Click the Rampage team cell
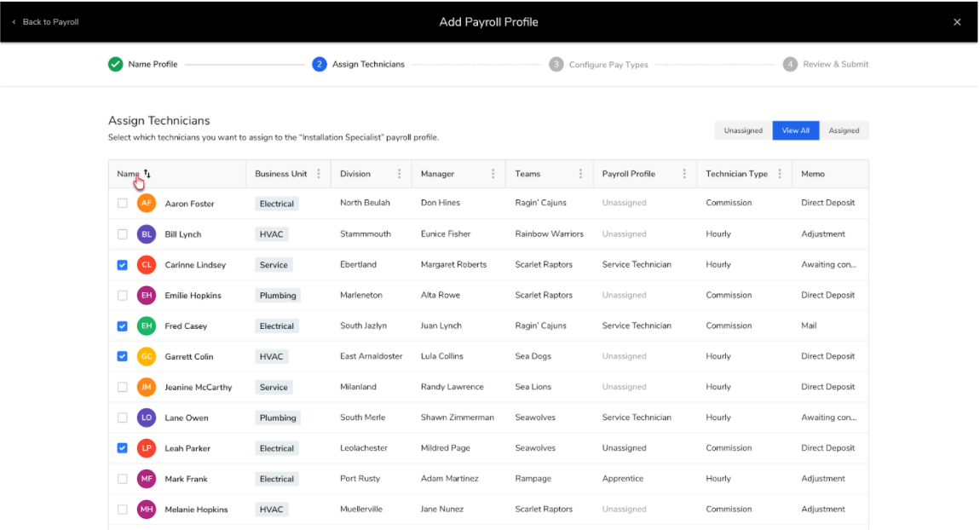Image resolution: width=980 pixels, height=530 pixels. click(533, 479)
